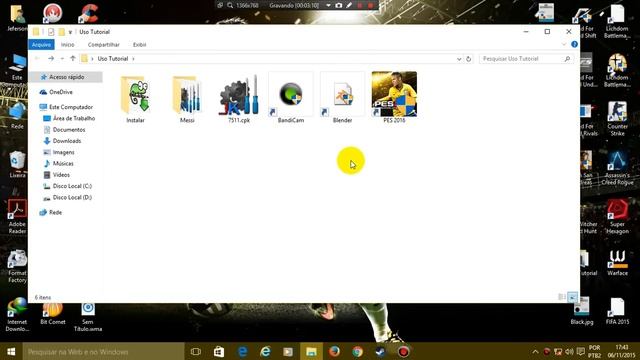Expand the address bar history dropdown
Screen dimensions: 640x360
coord(459,59)
